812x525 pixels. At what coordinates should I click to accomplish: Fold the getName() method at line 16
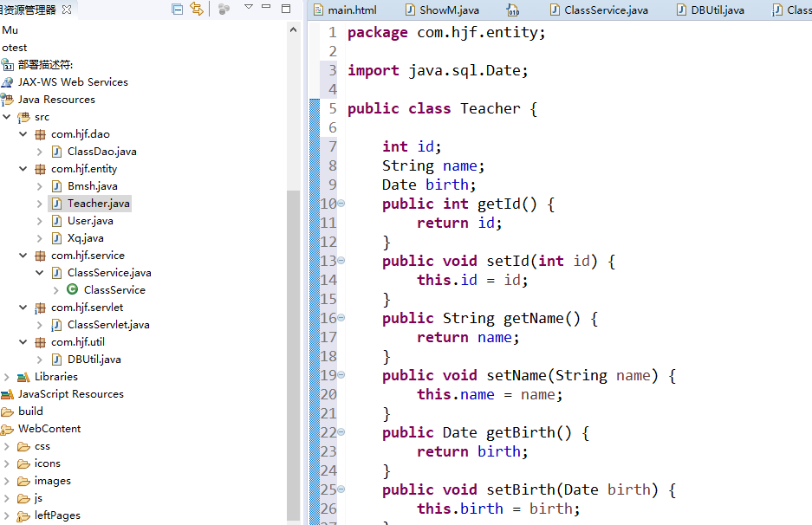click(x=341, y=318)
